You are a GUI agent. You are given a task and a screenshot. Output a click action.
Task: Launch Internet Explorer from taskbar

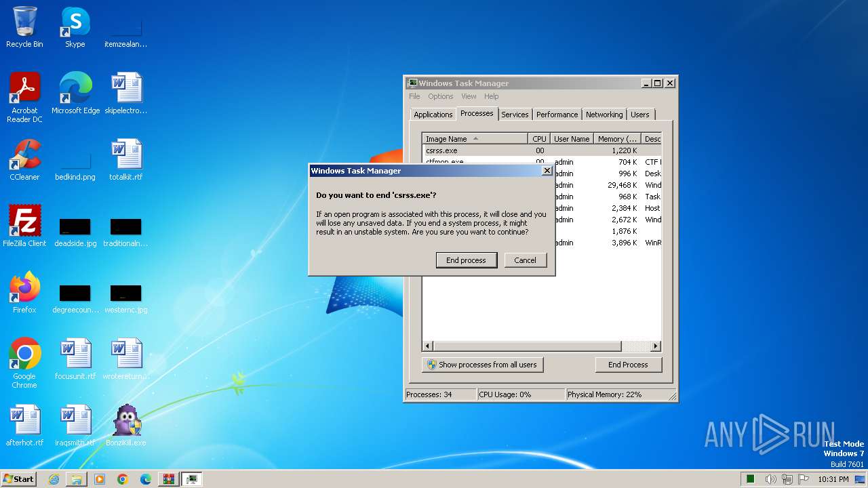[x=54, y=479]
